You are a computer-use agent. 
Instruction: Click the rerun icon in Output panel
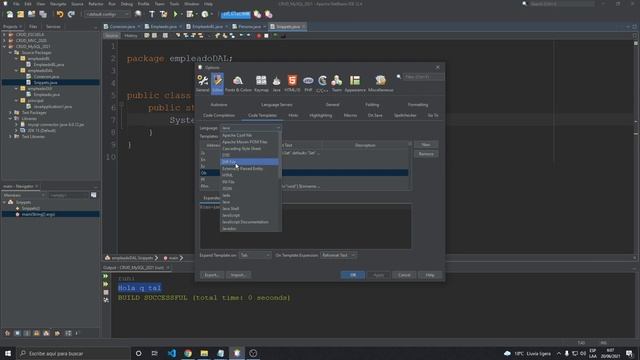coord(106,276)
